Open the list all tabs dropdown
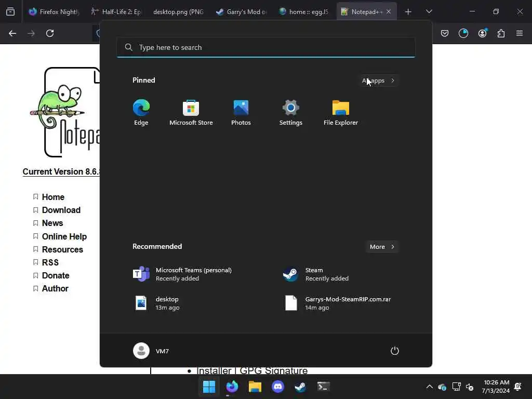Image resolution: width=532 pixels, height=399 pixels. pyautogui.click(x=429, y=11)
